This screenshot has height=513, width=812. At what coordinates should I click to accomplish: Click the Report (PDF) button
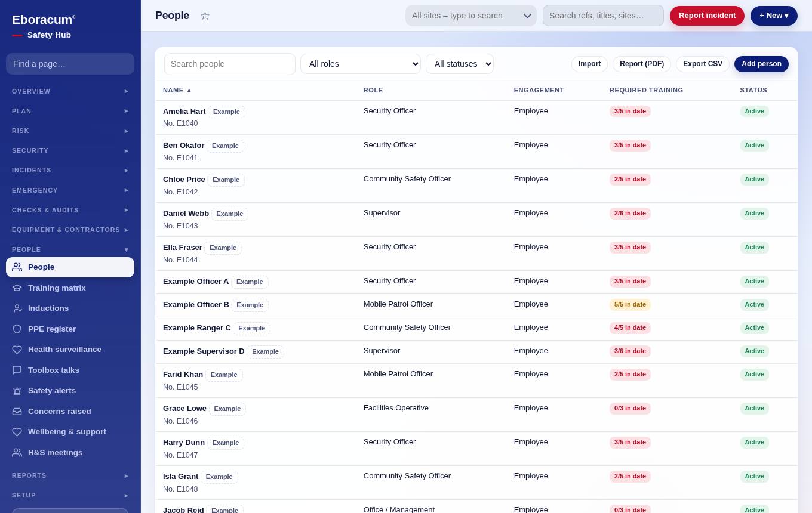click(642, 64)
